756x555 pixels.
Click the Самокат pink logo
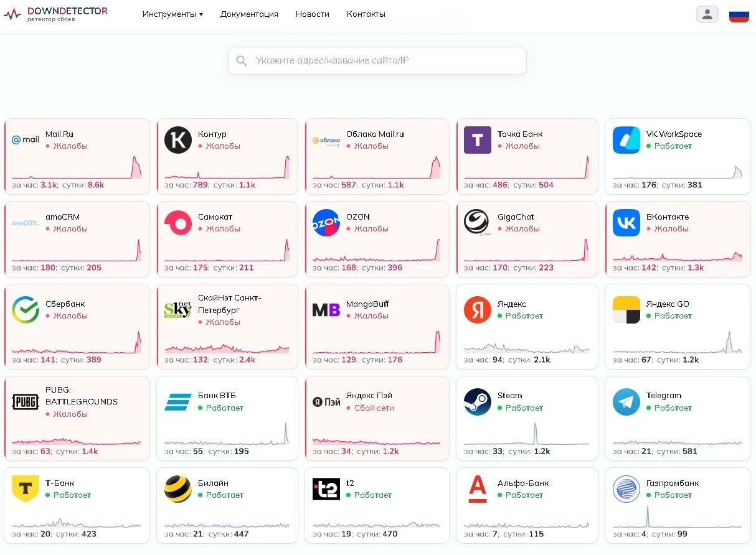coord(178,223)
